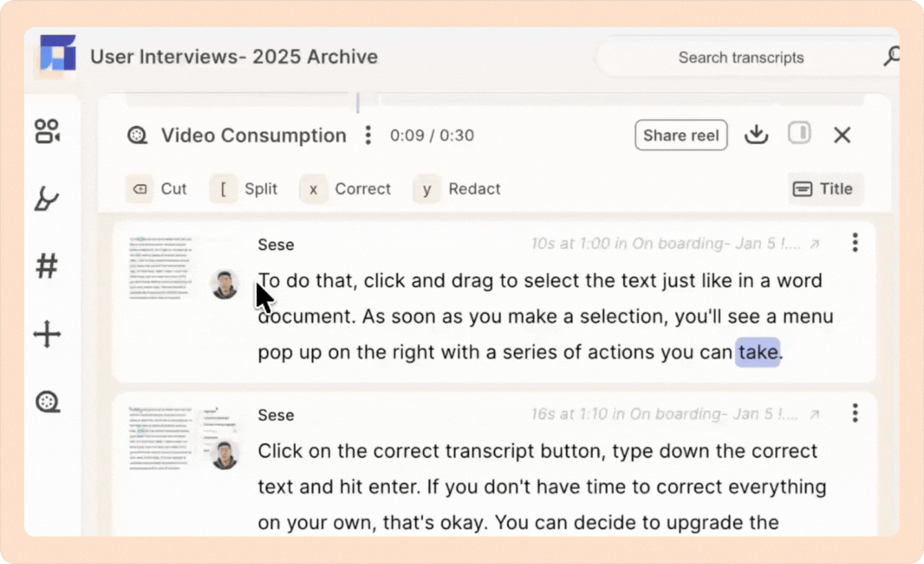Image resolution: width=924 pixels, height=564 pixels.
Task: Click the plus crosshair icon in sidebar
Action: (47, 335)
